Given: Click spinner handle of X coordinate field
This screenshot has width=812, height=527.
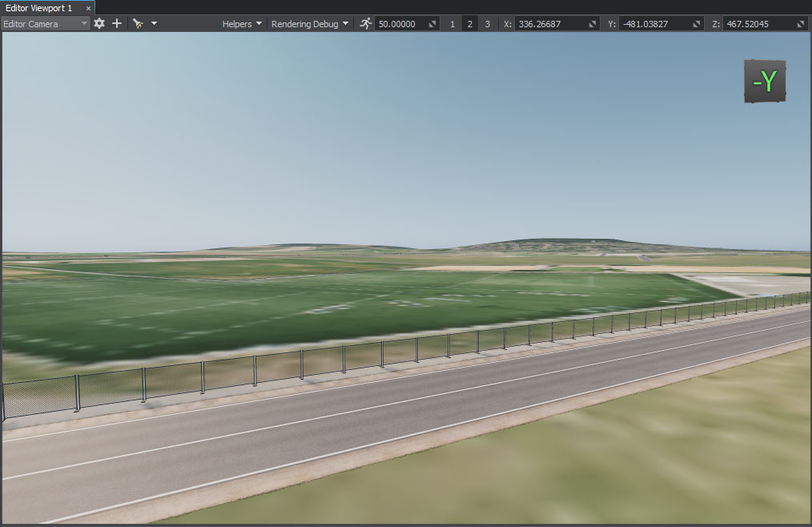Looking at the screenshot, I should (x=593, y=24).
